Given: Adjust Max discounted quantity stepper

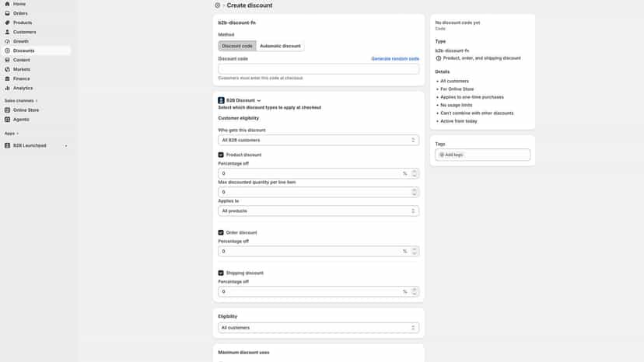Looking at the screenshot, I should point(414,192).
